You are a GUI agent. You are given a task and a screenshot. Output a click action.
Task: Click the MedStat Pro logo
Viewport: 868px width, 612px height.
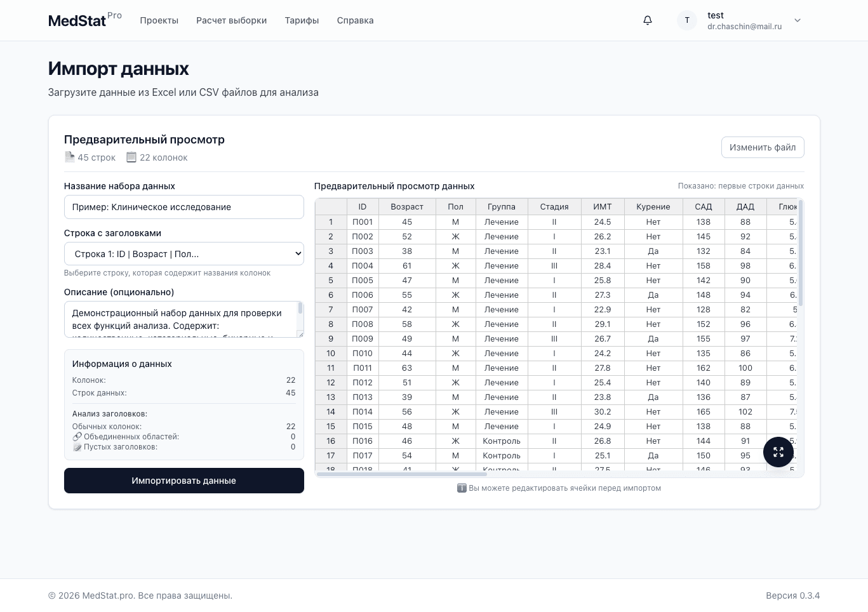click(85, 20)
